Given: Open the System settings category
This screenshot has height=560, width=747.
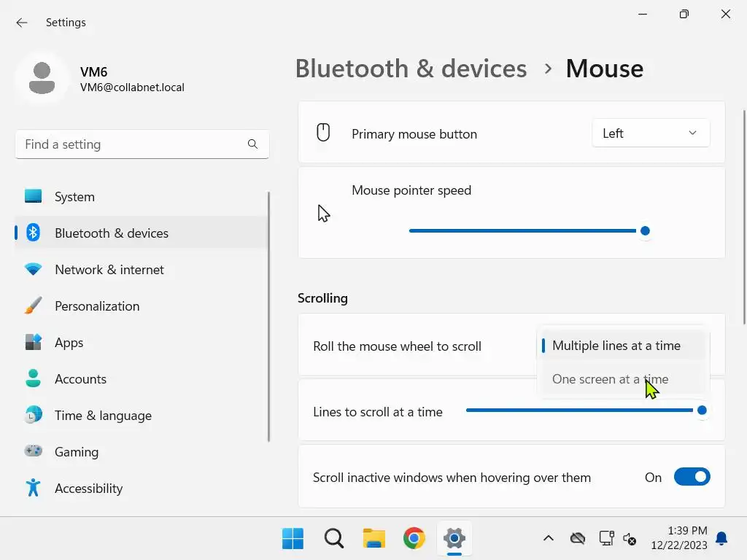Looking at the screenshot, I should tap(74, 197).
